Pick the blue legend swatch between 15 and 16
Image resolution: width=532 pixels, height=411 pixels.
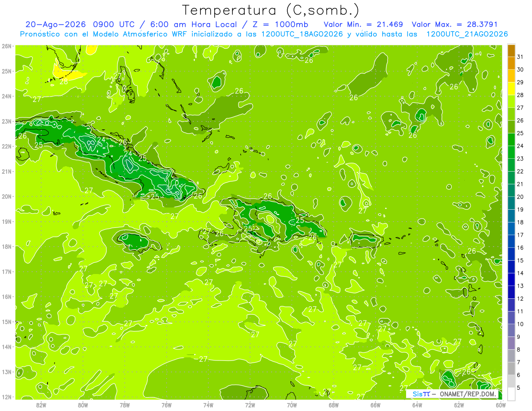[511, 254]
